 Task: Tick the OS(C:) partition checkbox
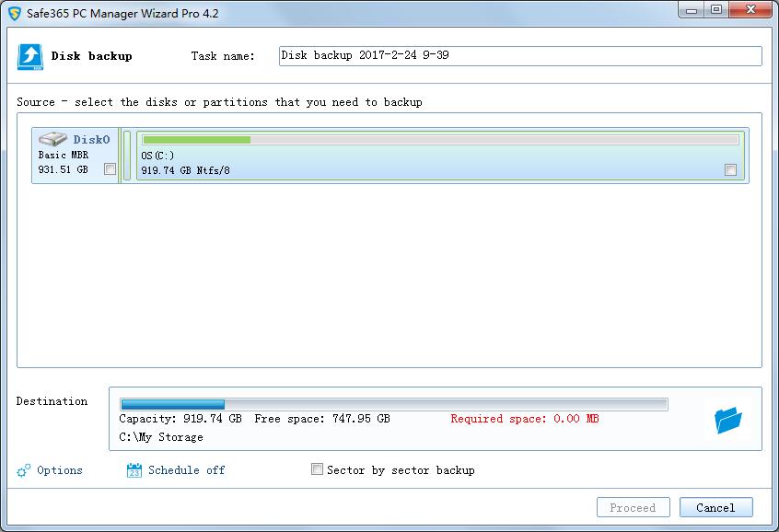pyautogui.click(x=730, y=169)
